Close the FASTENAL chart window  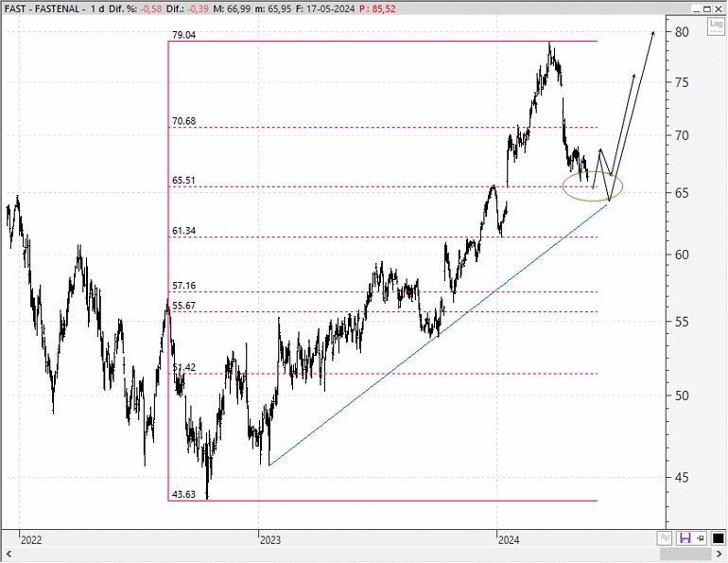click(719, 9)
